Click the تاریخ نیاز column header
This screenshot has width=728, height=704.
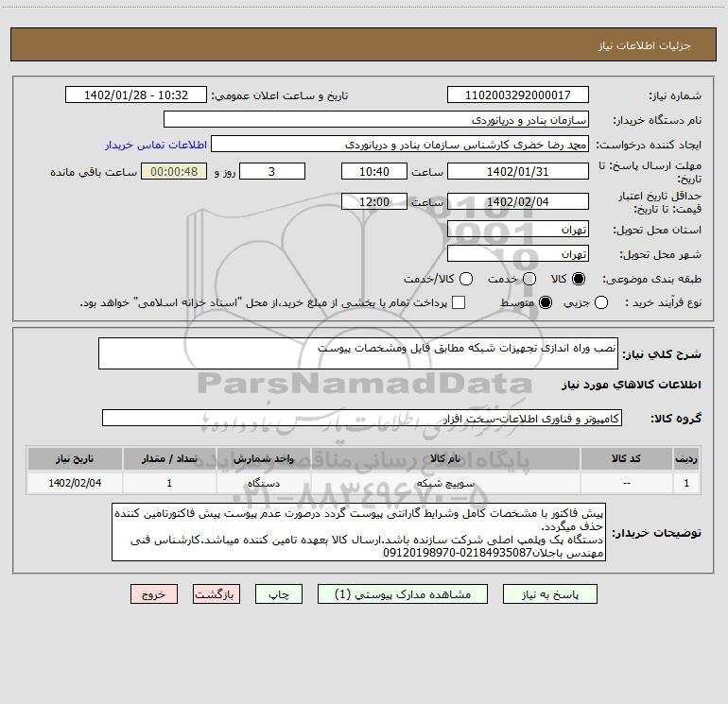[x=75, y=458]
